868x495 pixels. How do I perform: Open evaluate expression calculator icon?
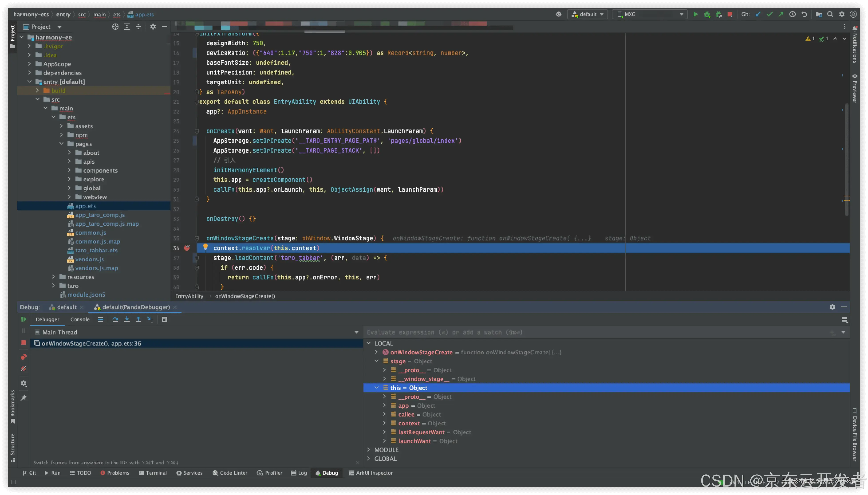(x=165, y=319)
